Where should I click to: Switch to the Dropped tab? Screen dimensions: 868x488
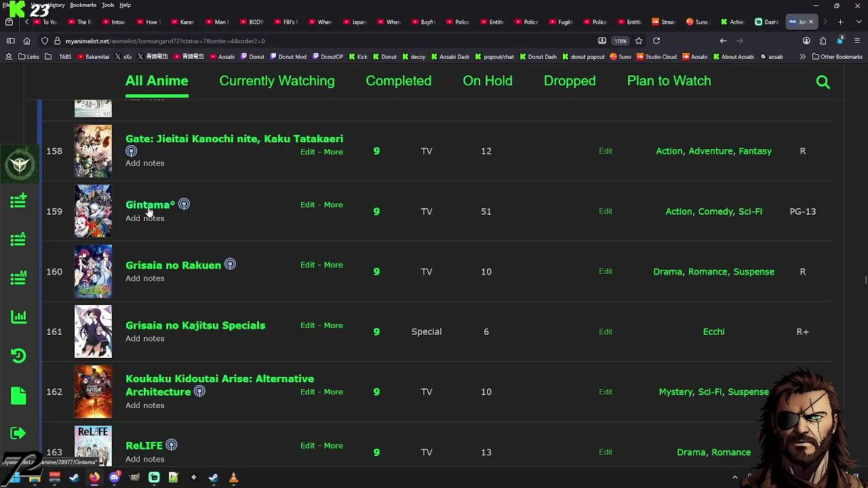point(570,81)
